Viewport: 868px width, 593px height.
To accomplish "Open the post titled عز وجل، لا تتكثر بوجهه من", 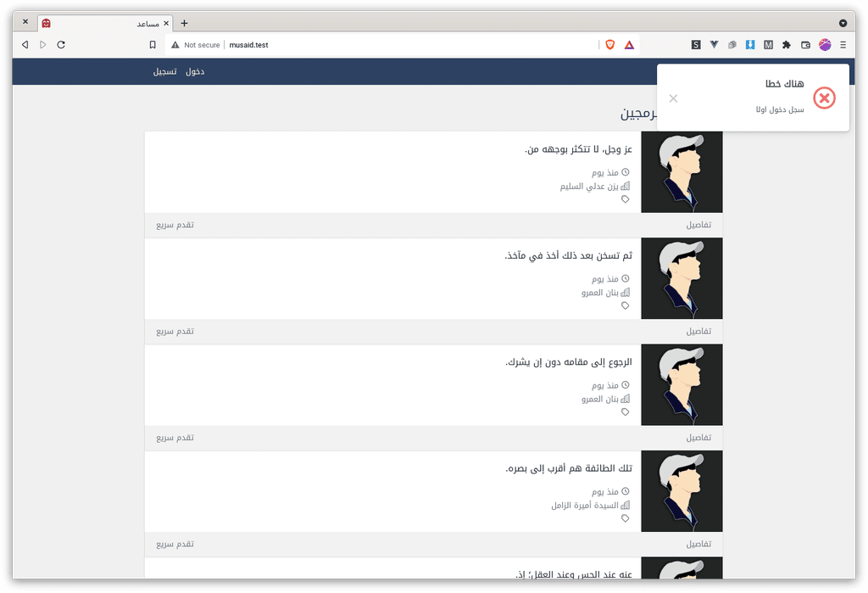I will 578,149.
